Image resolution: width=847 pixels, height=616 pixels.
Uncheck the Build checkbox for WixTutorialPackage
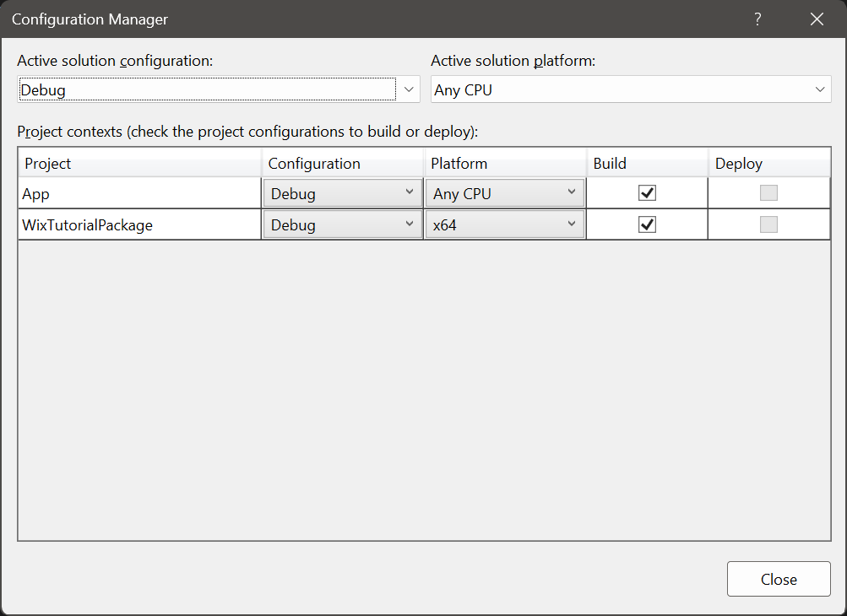[x=646, y=224]
